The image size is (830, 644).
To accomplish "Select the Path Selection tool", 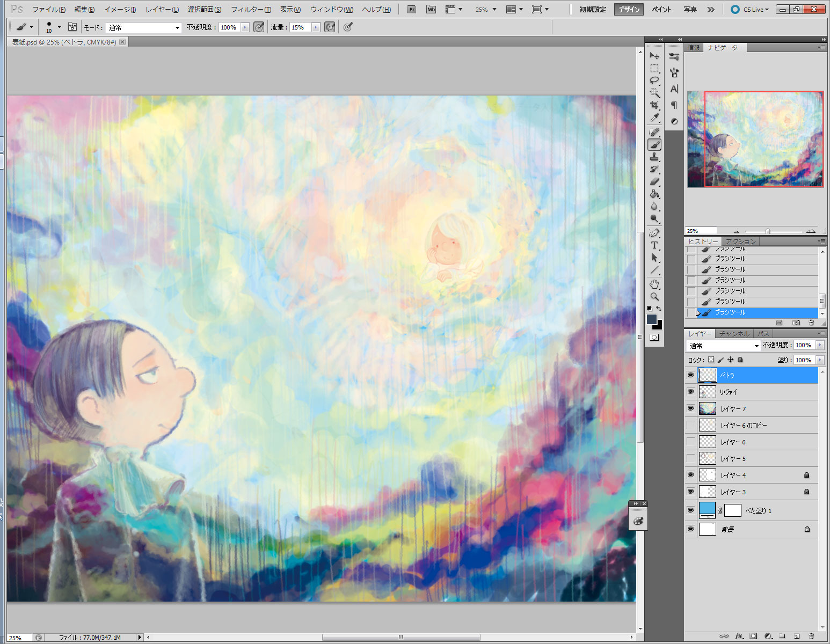I will [x=654, y=258].
